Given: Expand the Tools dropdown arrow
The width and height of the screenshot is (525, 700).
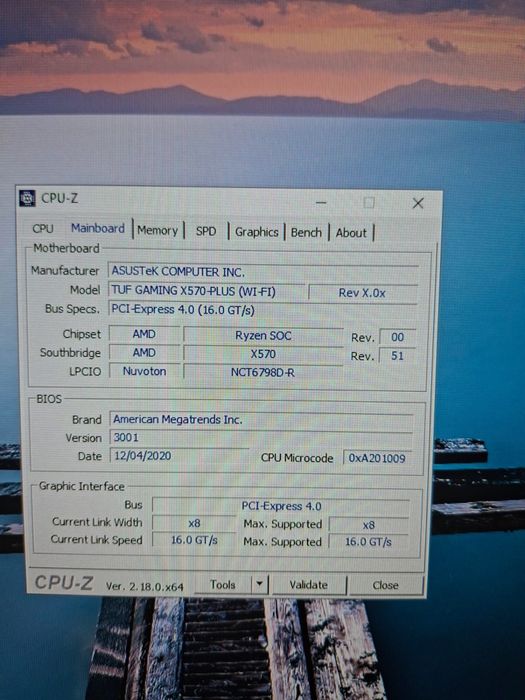Looking at the screenshot, I should coord(259,584).
